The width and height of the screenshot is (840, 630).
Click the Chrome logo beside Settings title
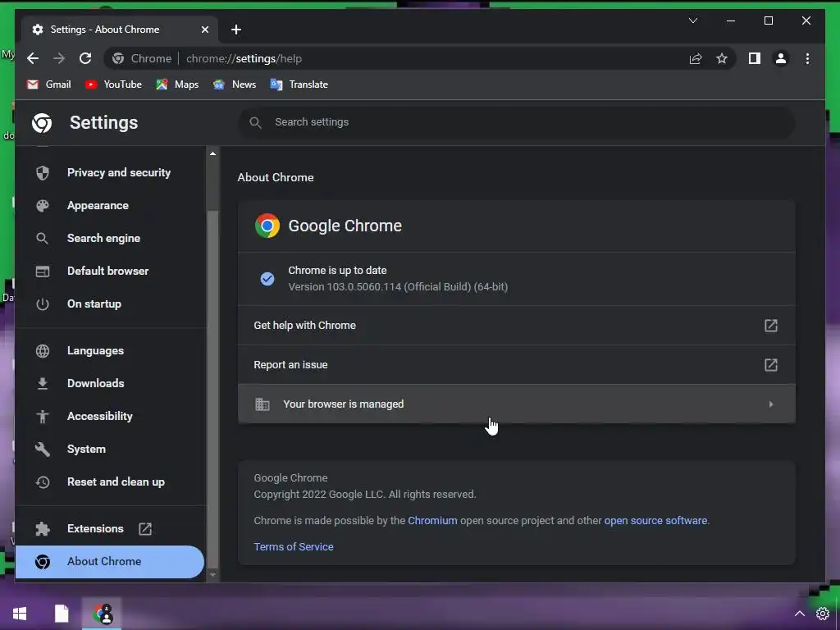42,123
